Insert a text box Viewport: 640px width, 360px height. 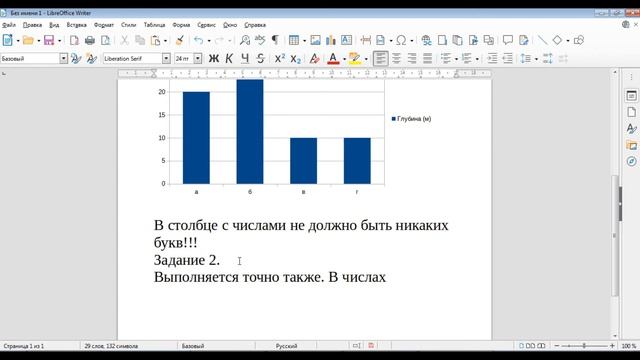pos(347,40)
